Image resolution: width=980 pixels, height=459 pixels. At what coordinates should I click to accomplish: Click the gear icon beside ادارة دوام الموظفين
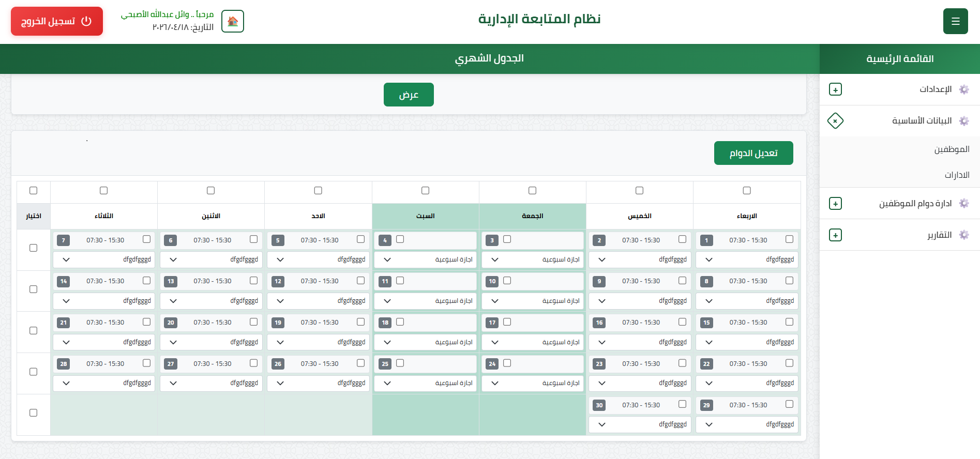[964, 204]
